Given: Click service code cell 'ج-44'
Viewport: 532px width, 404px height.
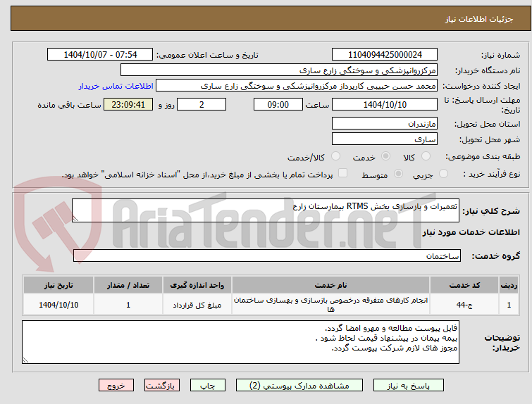Looking at the screenshot, I should (x=464, y=305).
